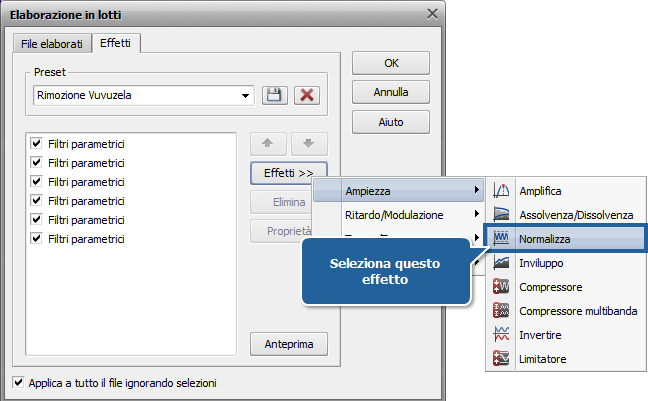The image size is (648, 401).
Task: Click the Elimina button
Action: [x=281, y=202]
